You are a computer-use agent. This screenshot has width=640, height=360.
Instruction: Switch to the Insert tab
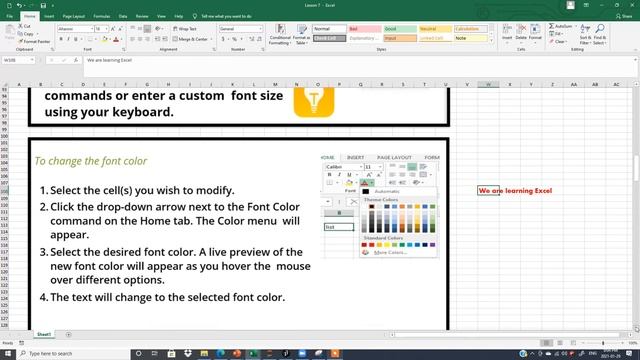(49, 16)
